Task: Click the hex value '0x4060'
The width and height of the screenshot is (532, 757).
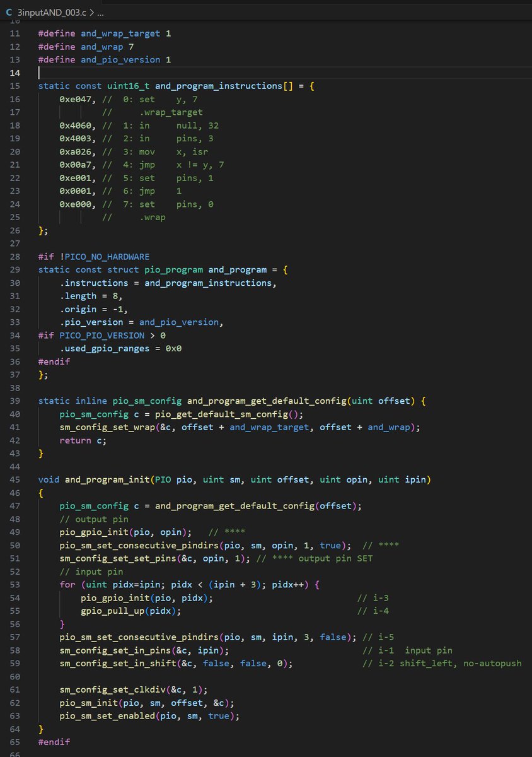Action: pos(75,126)
